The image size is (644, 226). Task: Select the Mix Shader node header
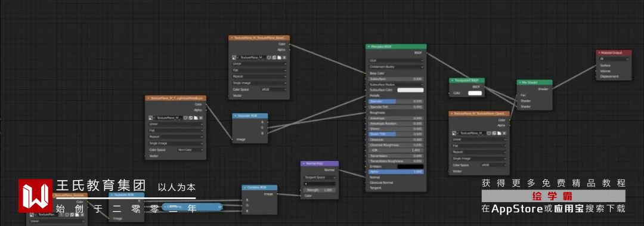point(534,82)
